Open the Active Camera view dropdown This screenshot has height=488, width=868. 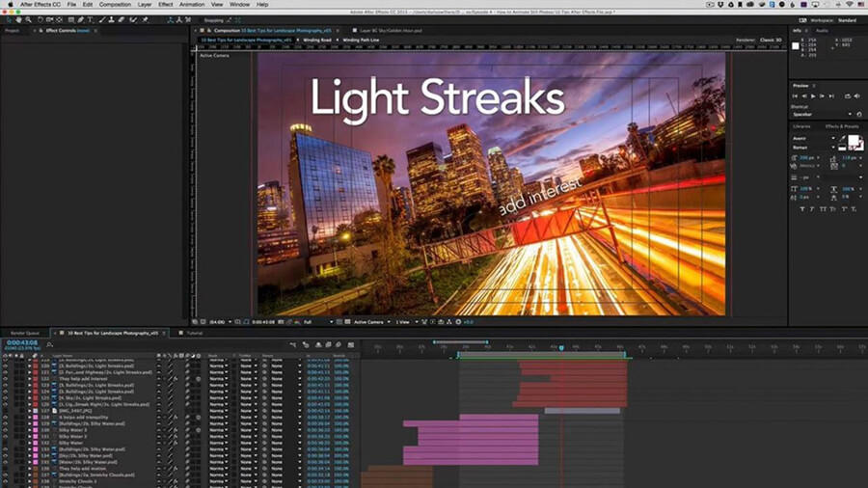pyautogui.click(x=372, y=322)
